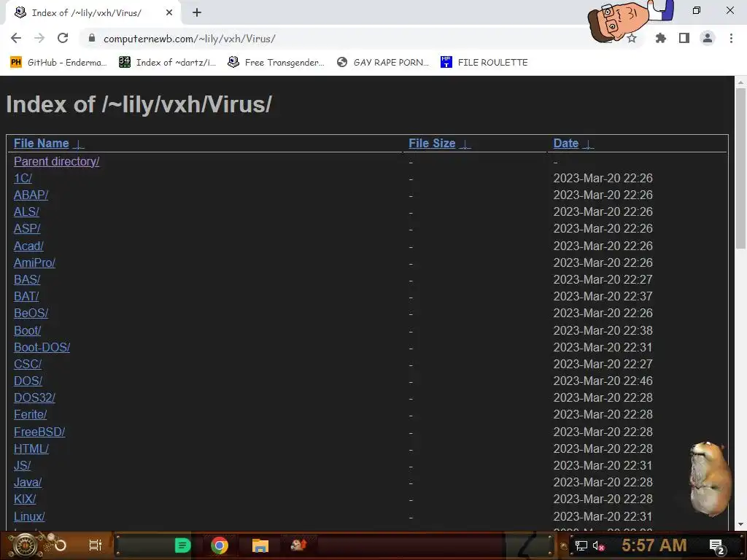Open the ASP/ folder link

pos(27,228)
